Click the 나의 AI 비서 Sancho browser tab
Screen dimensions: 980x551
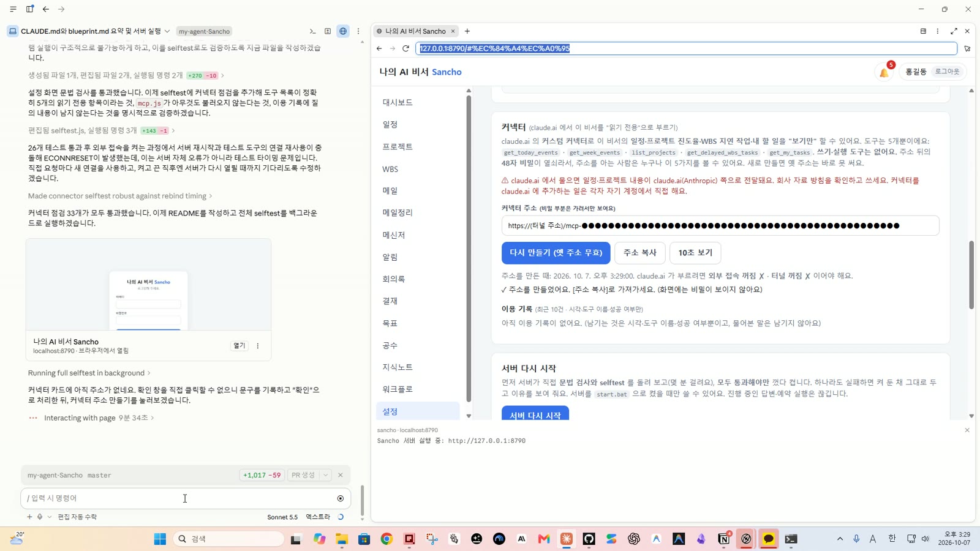pyautogui.click(x=415, y=31)
